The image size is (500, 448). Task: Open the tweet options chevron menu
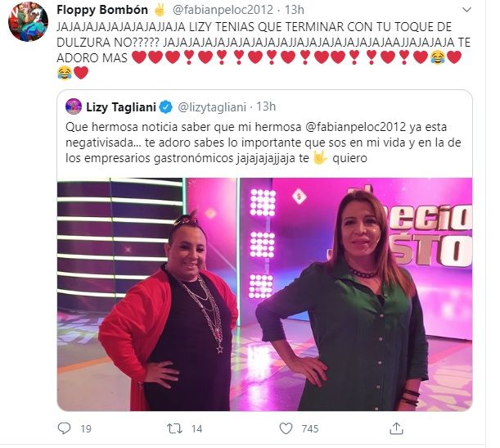(x=466, y=10)
